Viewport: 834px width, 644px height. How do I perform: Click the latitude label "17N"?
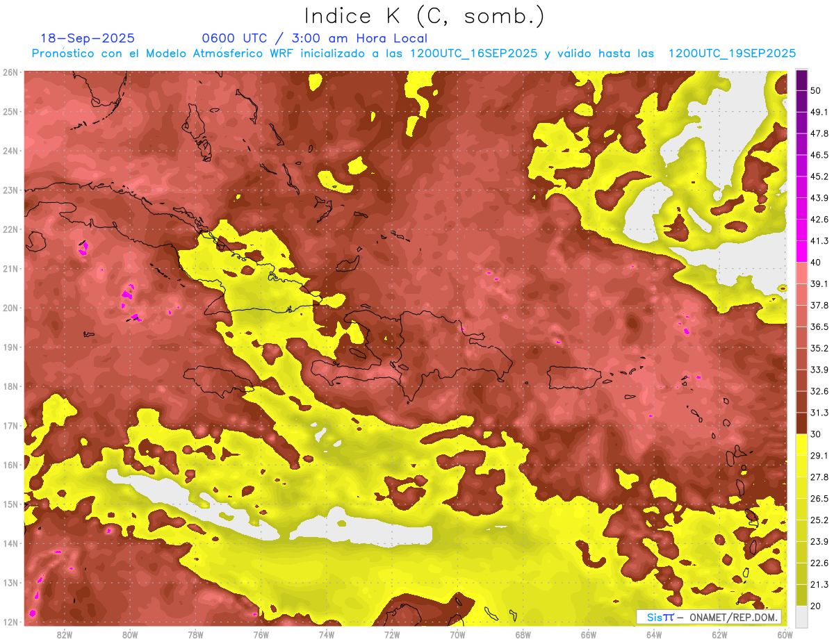click(10, 425)
